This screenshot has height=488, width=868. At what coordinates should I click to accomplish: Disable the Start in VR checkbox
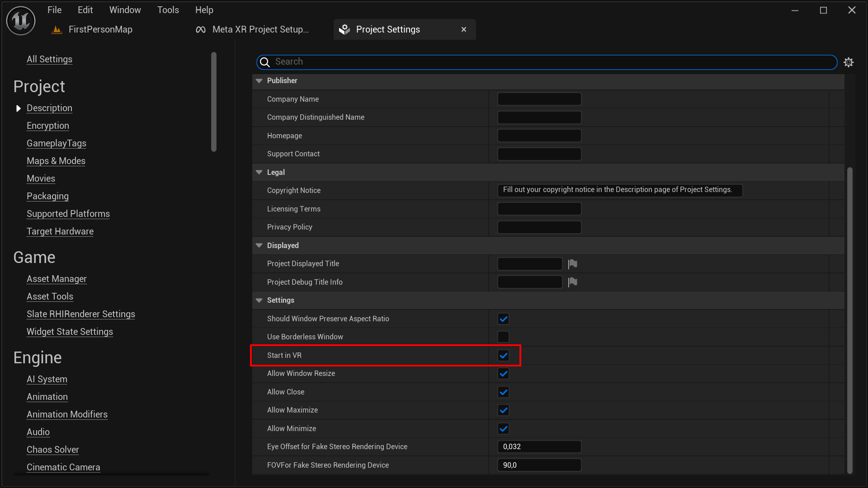(x=503, y=355)
